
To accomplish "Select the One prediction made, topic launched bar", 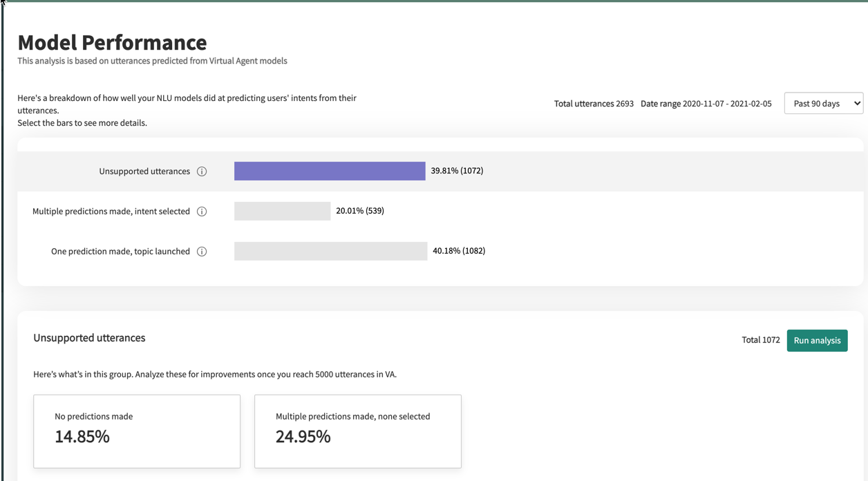I will (x=330, y=251).
